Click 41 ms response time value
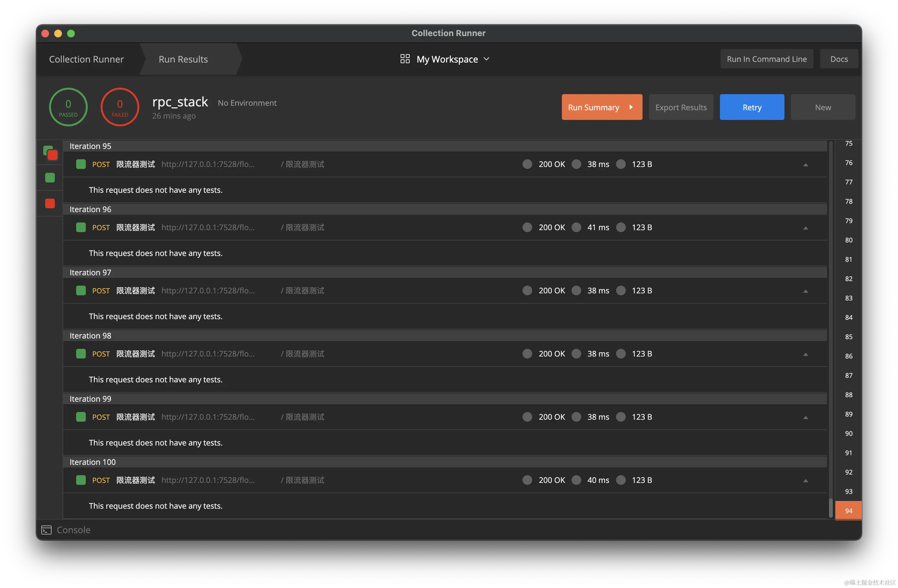The width and height of the screenshot is (898, 588). 598,227
